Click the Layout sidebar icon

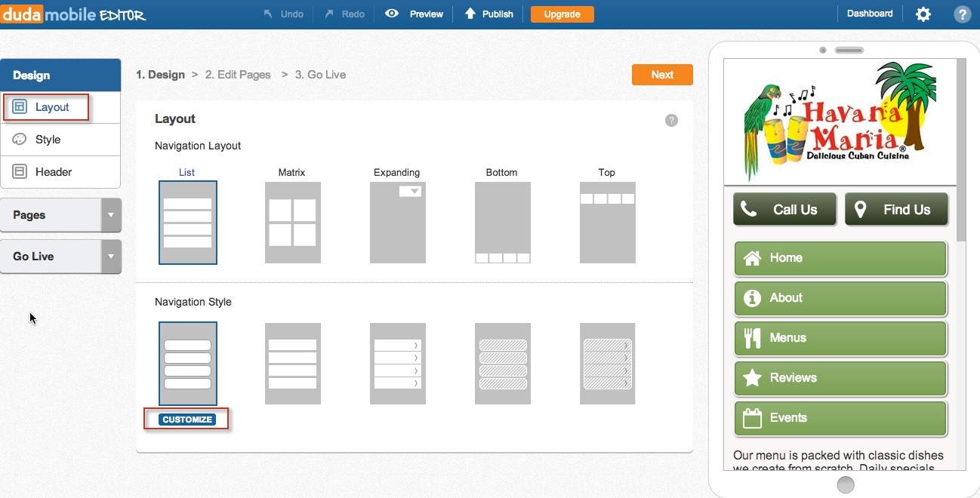(20, 107)
